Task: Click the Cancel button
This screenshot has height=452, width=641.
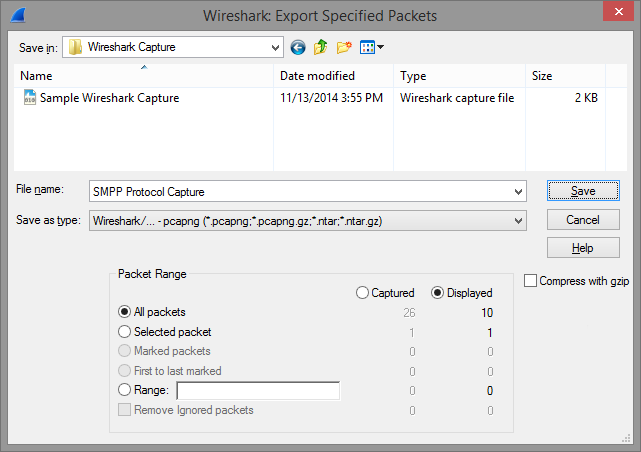Action: coord(583,220)
